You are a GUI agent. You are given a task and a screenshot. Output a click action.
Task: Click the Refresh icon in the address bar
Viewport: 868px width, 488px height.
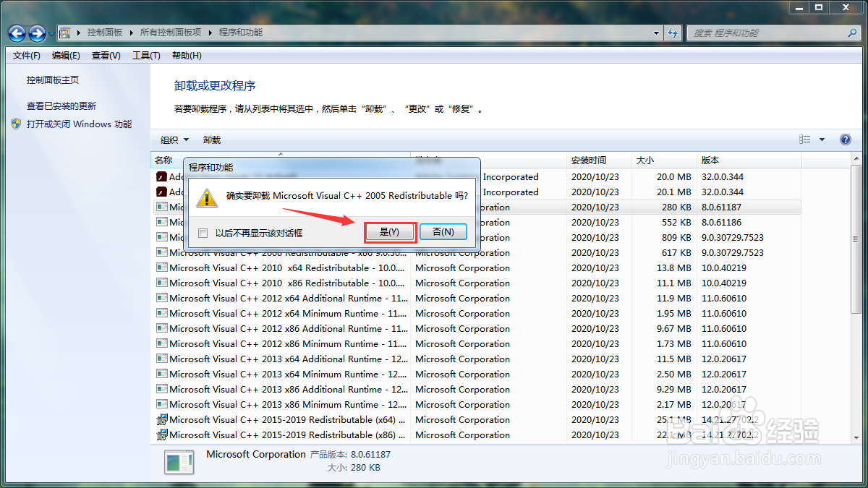[673, 33]
